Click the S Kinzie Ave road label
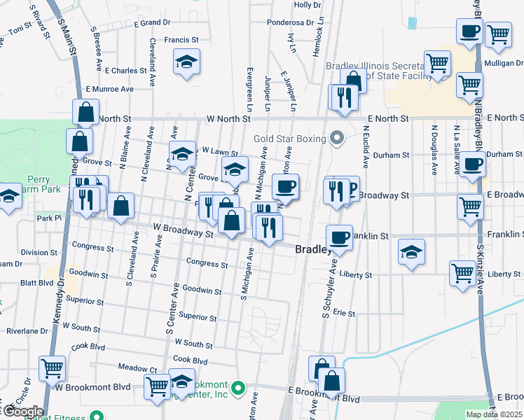 (481, 269)
